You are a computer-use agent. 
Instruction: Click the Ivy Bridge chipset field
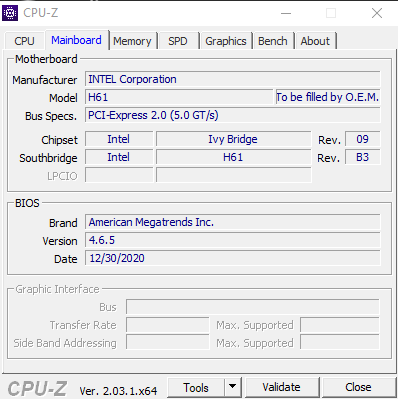(x=233, y=139)
